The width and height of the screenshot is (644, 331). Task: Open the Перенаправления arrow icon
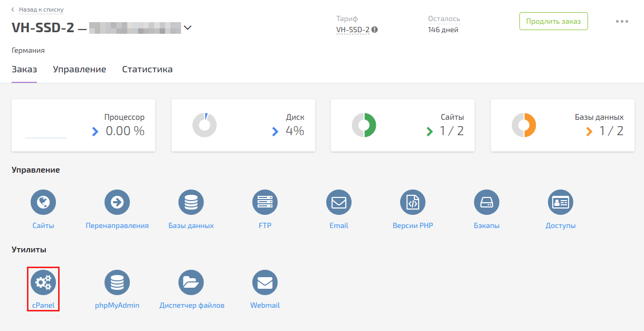click(117, 202)
